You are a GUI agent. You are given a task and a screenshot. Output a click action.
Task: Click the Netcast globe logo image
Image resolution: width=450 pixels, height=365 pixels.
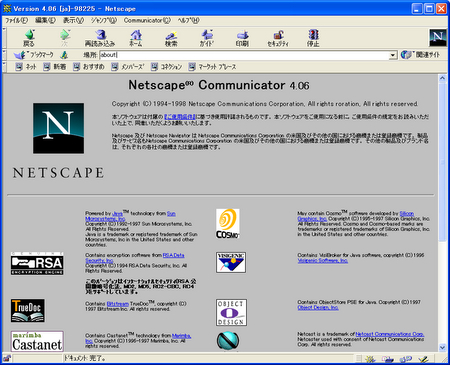click(228, 341)
